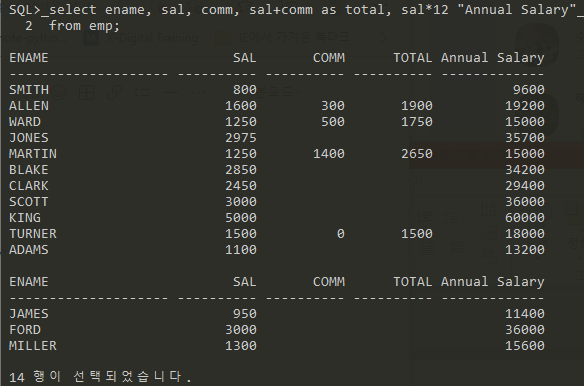584x386 pixels.
Task: Click the employee name FORD
Action: [25, 330]
